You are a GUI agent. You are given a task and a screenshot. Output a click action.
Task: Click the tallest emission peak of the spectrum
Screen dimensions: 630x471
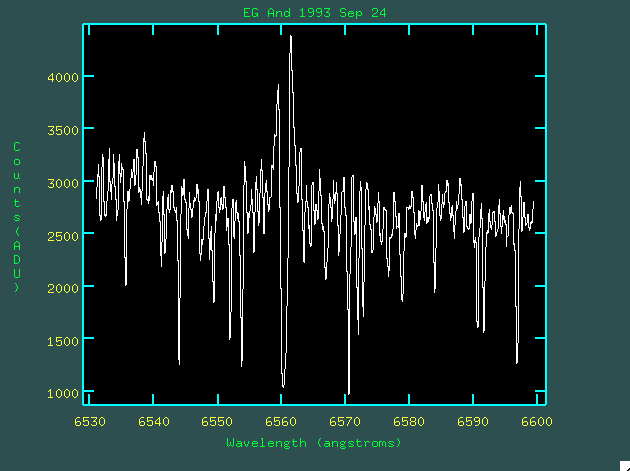click(291, 37)
